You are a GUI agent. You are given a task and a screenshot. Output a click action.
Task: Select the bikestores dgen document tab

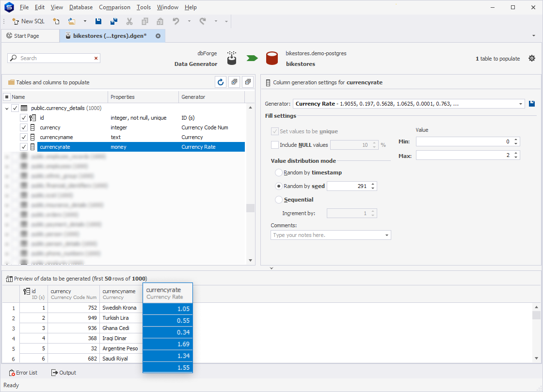[110, 36]
